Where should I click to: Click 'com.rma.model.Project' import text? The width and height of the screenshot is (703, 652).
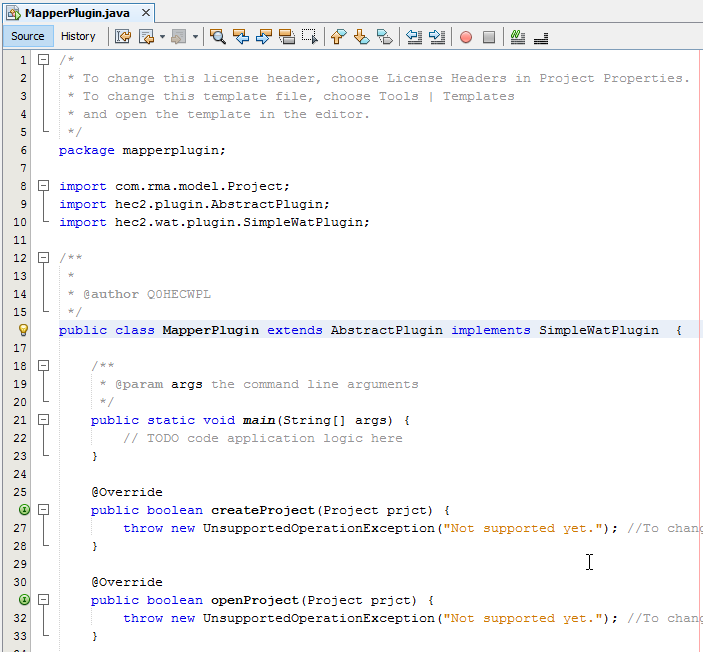click(199, 186)
